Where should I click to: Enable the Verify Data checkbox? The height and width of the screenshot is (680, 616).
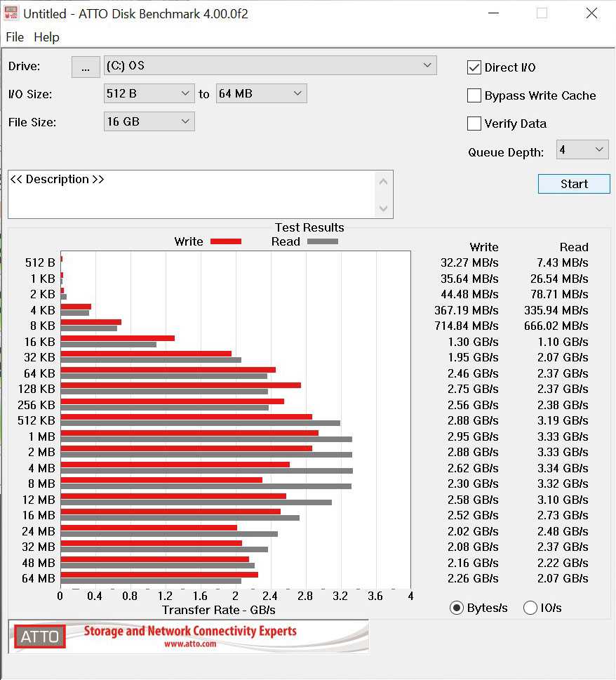[474, 124]
